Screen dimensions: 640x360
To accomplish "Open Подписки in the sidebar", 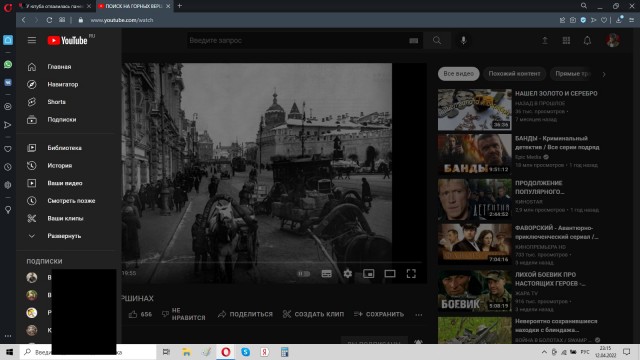I will point(62,120).
